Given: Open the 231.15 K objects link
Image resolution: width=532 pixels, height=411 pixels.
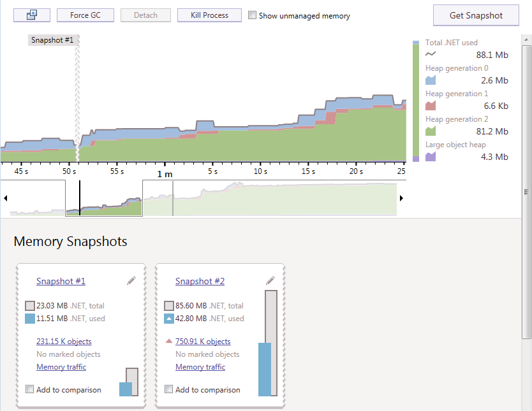Looking at the screenshot, I should coord(64,342).
